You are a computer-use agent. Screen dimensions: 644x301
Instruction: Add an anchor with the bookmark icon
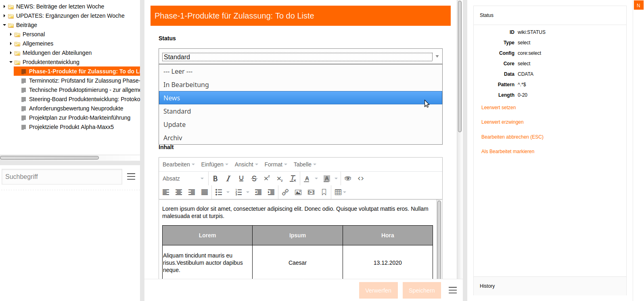coord(324,192)
